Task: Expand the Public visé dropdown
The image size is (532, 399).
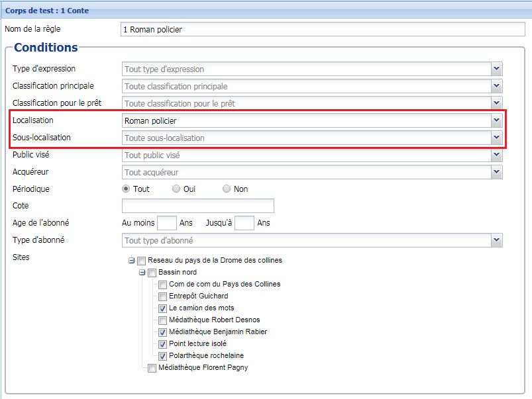Action: point(496,155)
